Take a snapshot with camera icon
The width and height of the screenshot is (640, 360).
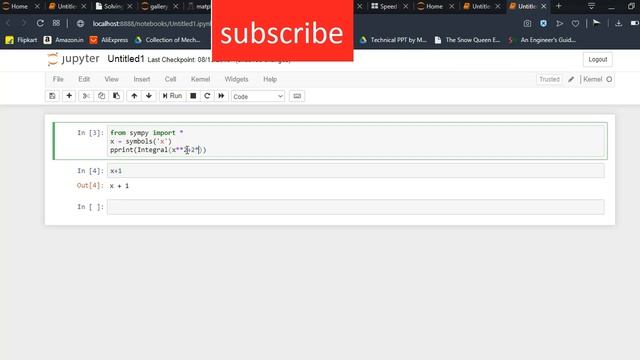[527, 24]
